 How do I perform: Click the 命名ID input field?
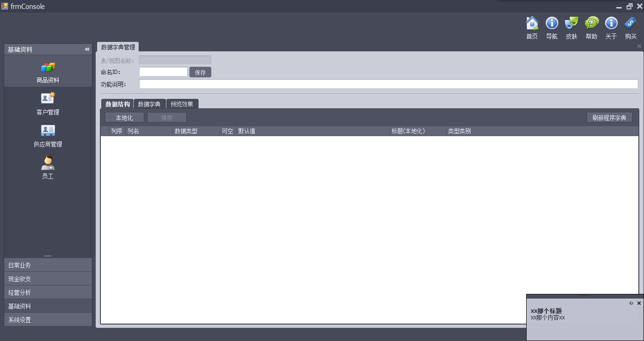163,72
